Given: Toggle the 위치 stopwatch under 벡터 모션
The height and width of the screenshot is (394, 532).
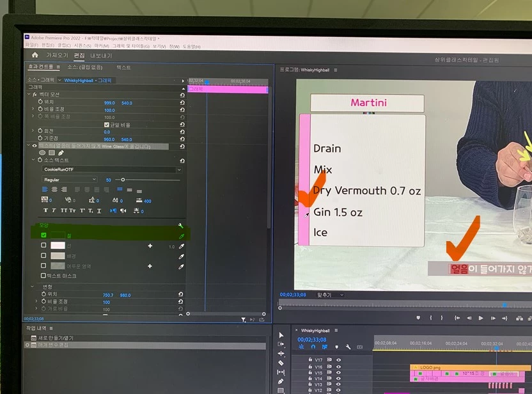Looking at the screenshot, I should point(40,102).
